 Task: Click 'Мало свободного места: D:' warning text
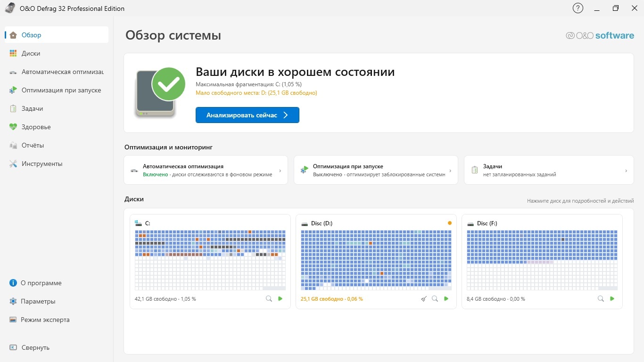[x=256, y=93]
